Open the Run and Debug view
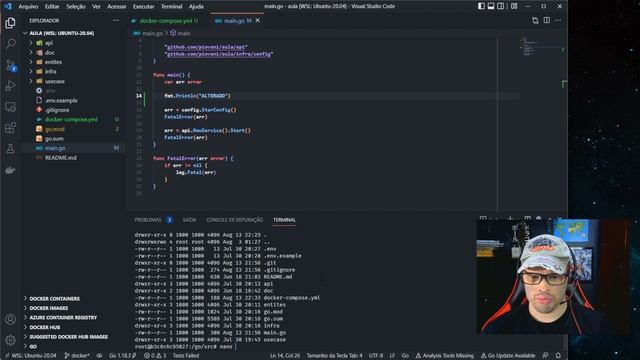640x360 pixels. tap(10, 86)
